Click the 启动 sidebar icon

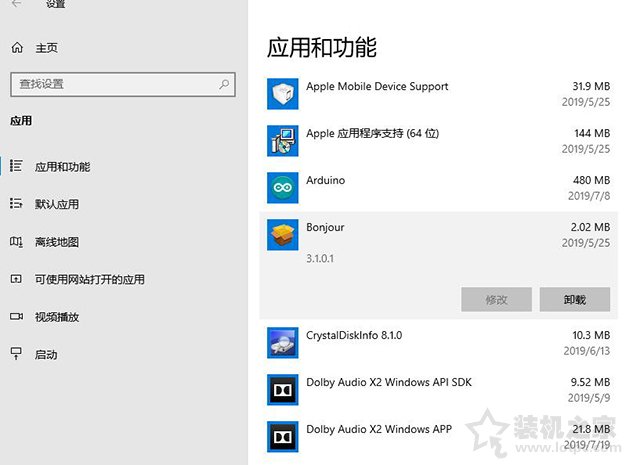(x=16, y=354)
